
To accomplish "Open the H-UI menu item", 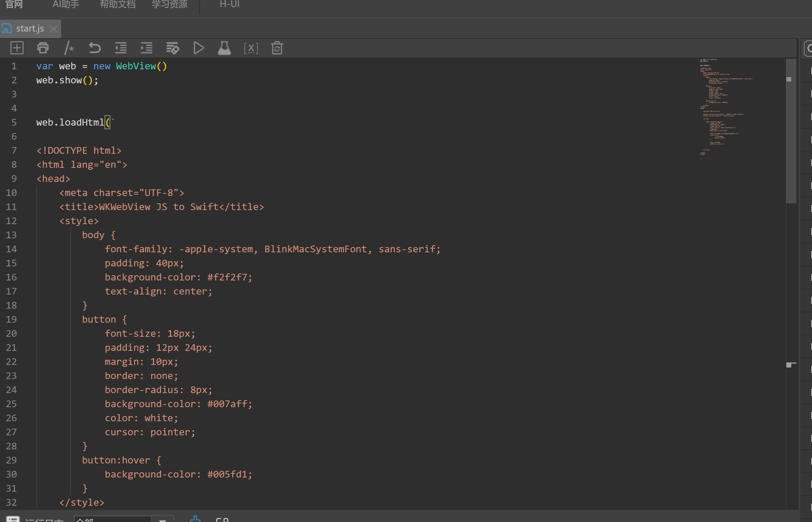I will click(230, 4).
